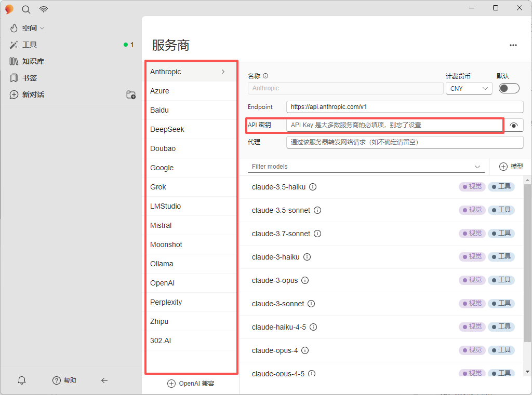
Task: Open the three-dot more options menu
Action: (x=513, y=45)
